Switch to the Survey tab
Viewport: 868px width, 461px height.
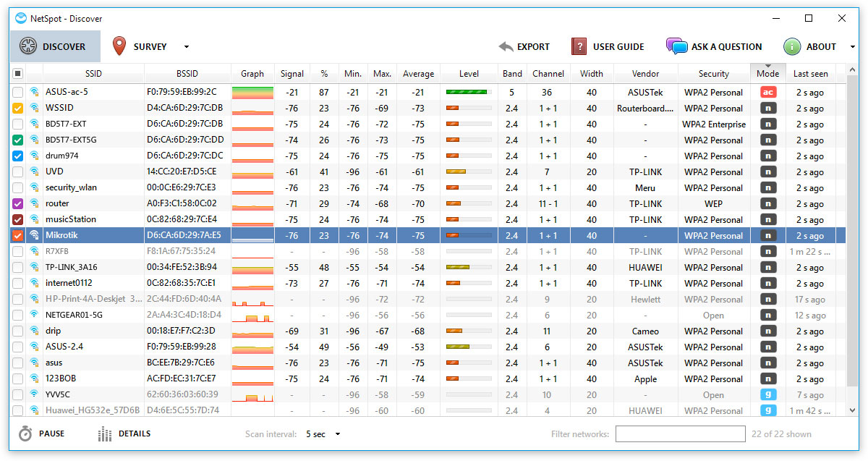[141, 47]
